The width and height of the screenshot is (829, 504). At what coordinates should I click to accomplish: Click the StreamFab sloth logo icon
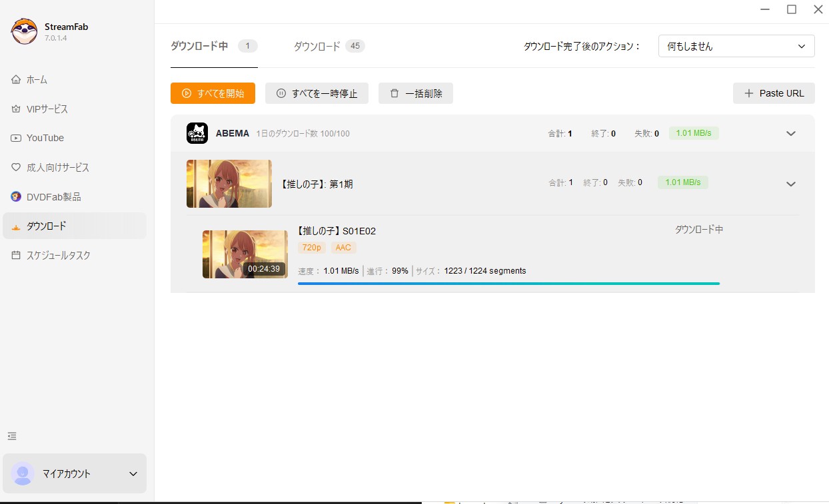(x=24, y=31)
